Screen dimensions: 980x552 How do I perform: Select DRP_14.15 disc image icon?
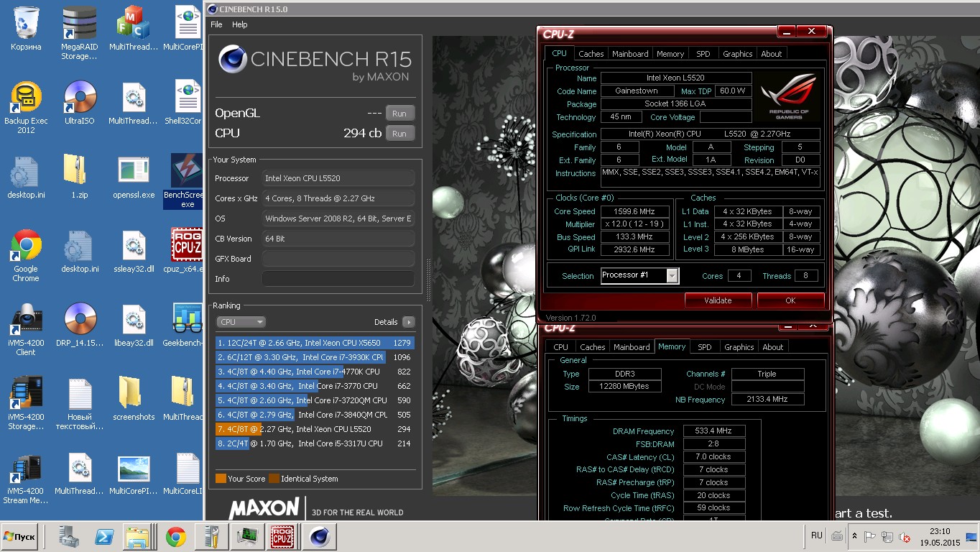[x=80, y=325]
